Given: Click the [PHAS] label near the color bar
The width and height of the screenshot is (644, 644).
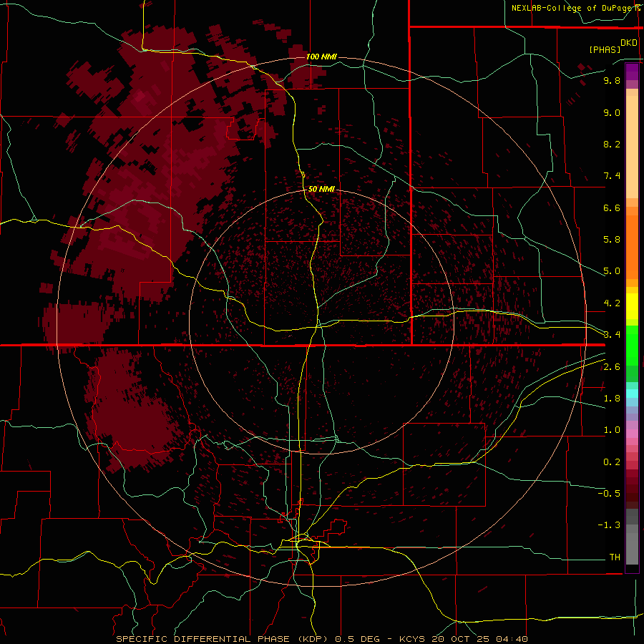Looking at the screenshot, I should tap(605, 49).
